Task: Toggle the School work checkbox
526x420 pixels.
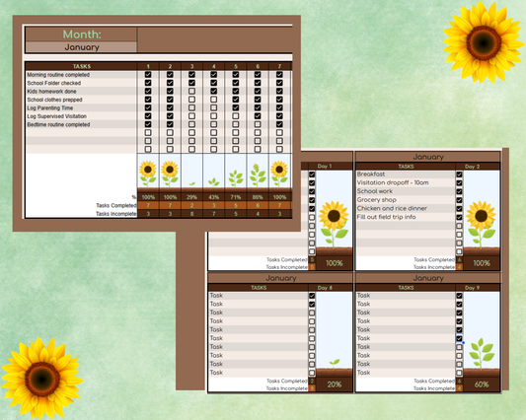Action: 459,191
